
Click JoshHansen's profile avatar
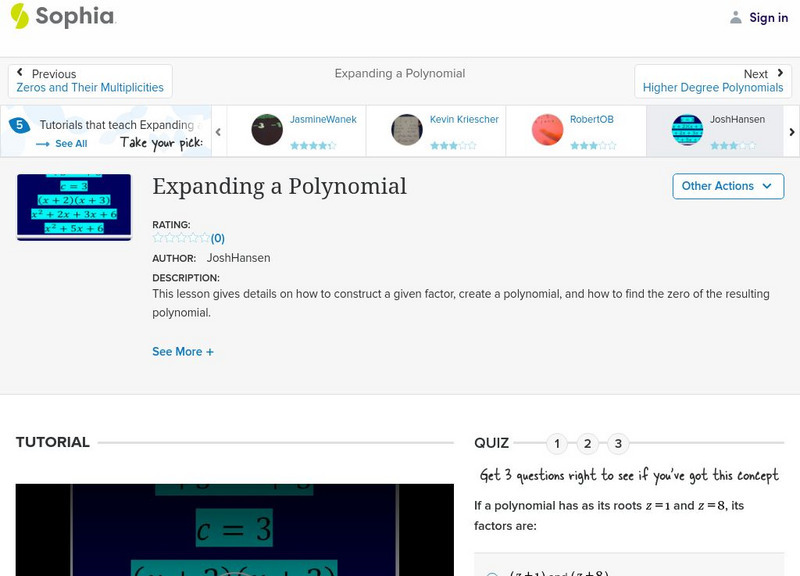(x=689, y=130)
